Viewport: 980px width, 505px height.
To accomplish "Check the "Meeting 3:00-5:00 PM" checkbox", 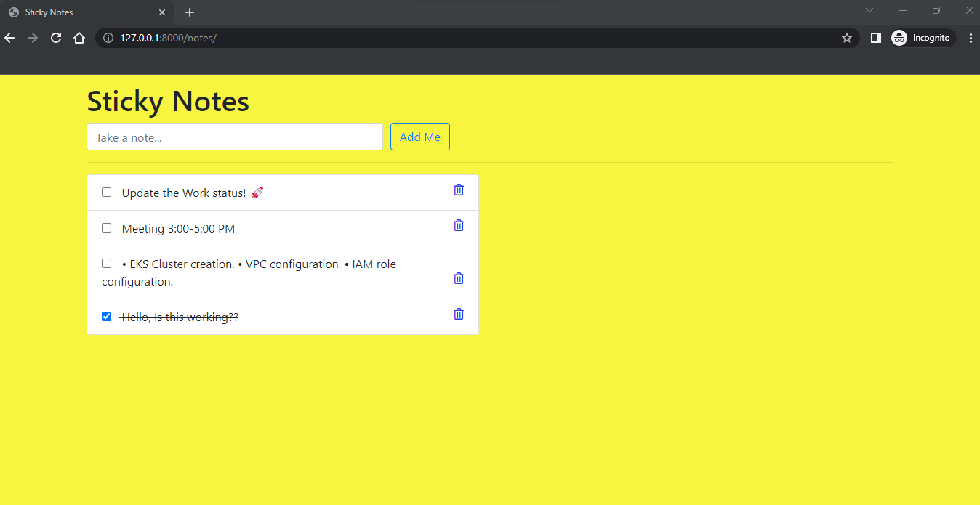I will 107,228.
